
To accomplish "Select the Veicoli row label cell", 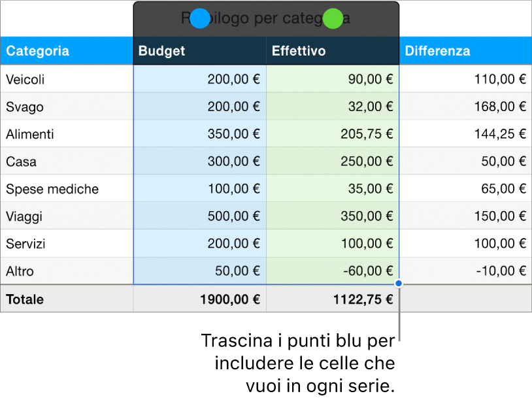I will (66, 80).
